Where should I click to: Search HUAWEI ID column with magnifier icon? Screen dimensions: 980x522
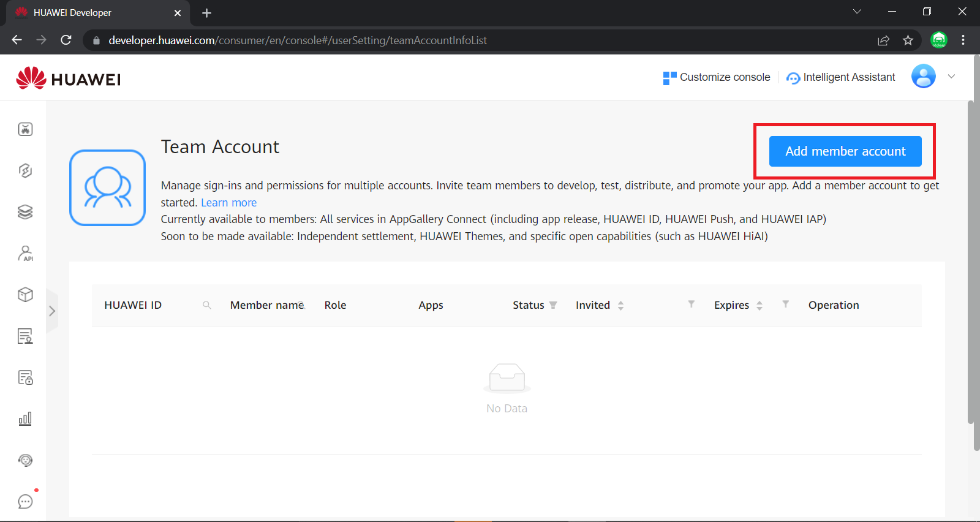click(x=207, y=305)
